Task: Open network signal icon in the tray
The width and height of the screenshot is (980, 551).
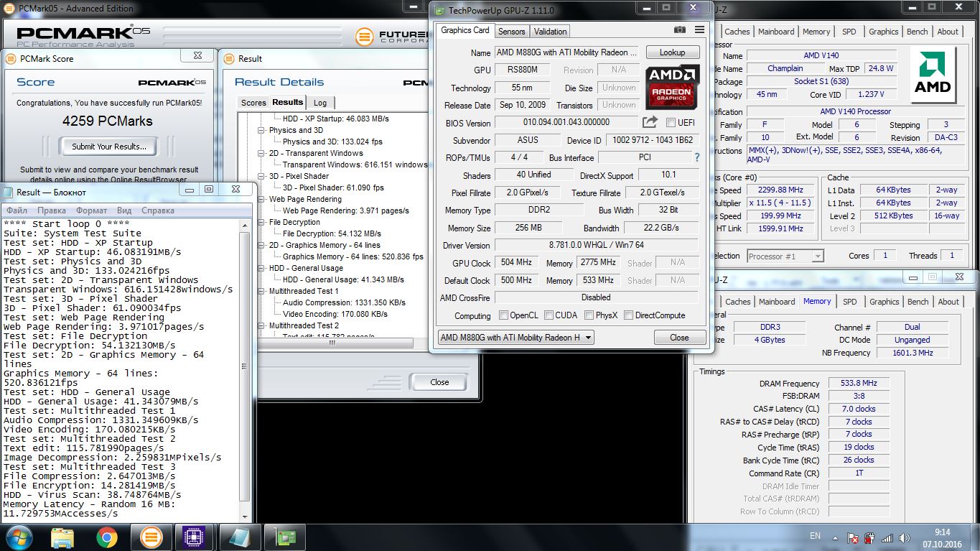Action: click(887, 537)
